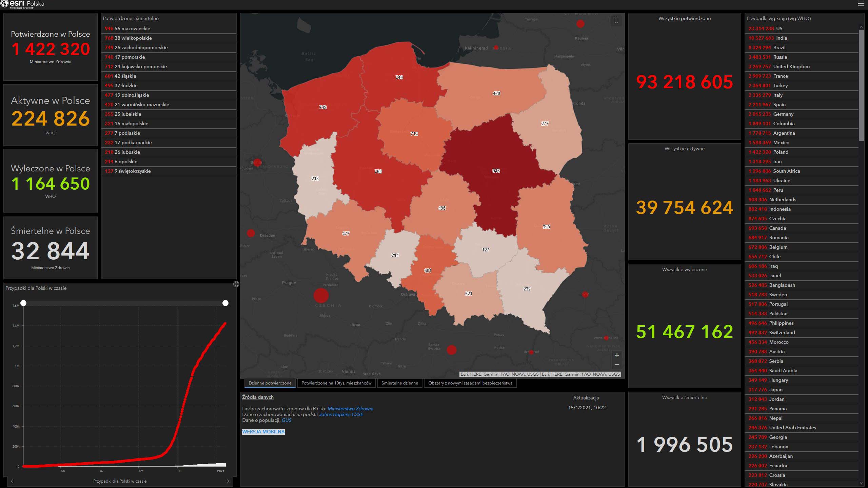
Task: Select mazowieckie in the voivodeship list
Action: point(132,29)
